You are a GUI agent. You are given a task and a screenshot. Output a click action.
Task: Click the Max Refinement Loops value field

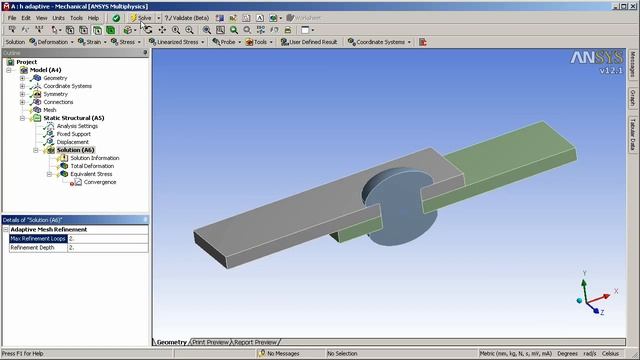pos(108,238)
